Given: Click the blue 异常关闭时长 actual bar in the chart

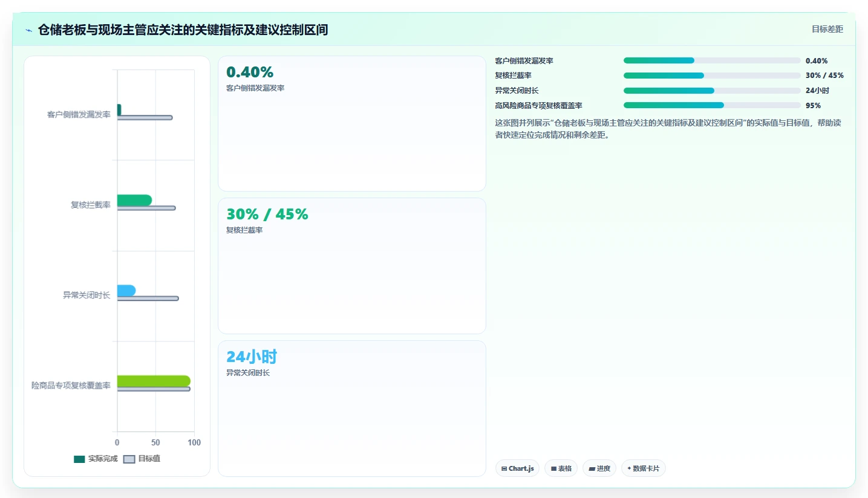Looking at the screenshot, I should click(x=126, y=291).
